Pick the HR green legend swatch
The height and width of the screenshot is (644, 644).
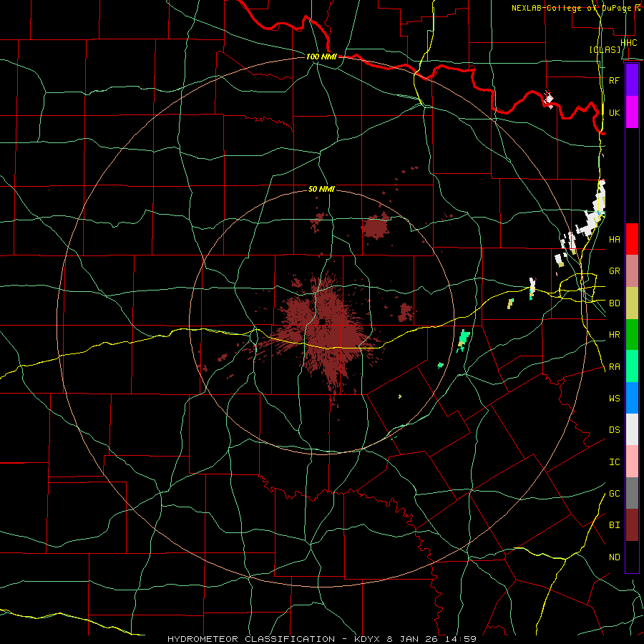(x=632, y=334)
